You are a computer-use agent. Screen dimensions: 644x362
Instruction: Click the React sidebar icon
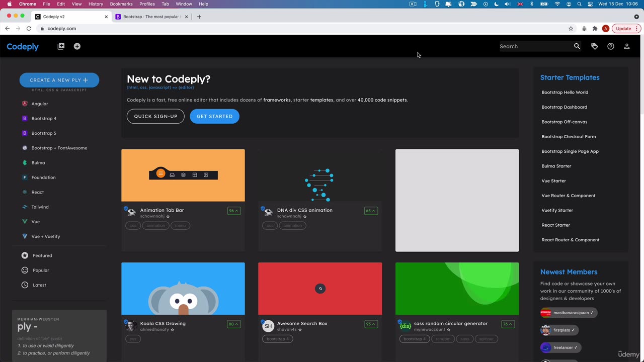25,192
